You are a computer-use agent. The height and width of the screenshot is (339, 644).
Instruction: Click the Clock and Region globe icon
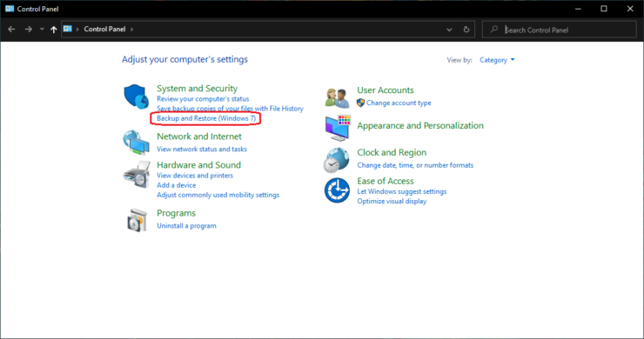(337, 160)
